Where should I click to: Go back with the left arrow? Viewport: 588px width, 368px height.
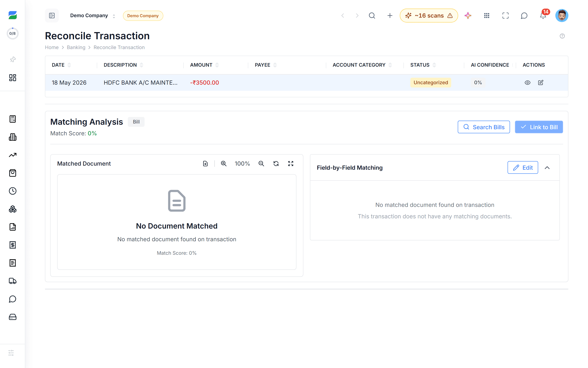343,16
